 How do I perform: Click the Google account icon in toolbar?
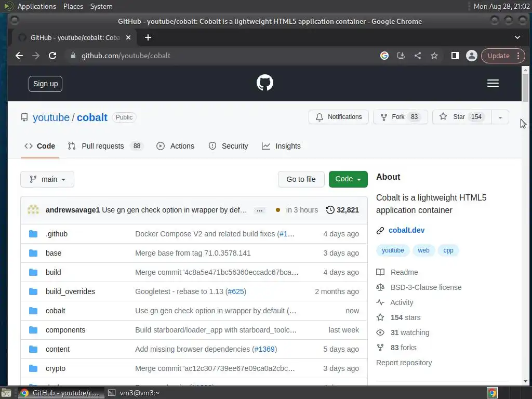coord(384,56)
